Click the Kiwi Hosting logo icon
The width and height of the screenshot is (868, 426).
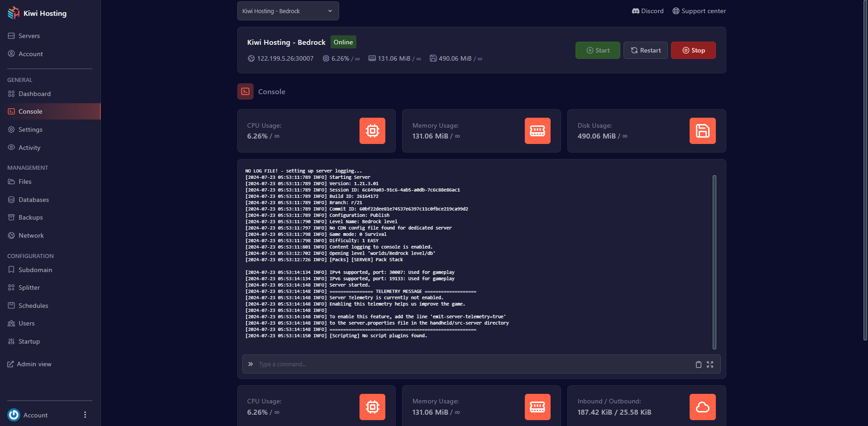coord(14,13)
